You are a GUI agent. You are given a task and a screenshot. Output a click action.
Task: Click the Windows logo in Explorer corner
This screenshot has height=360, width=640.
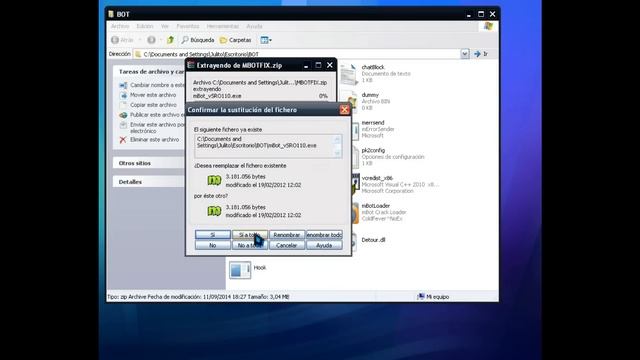pyautogui.click(x=488, y=26)
